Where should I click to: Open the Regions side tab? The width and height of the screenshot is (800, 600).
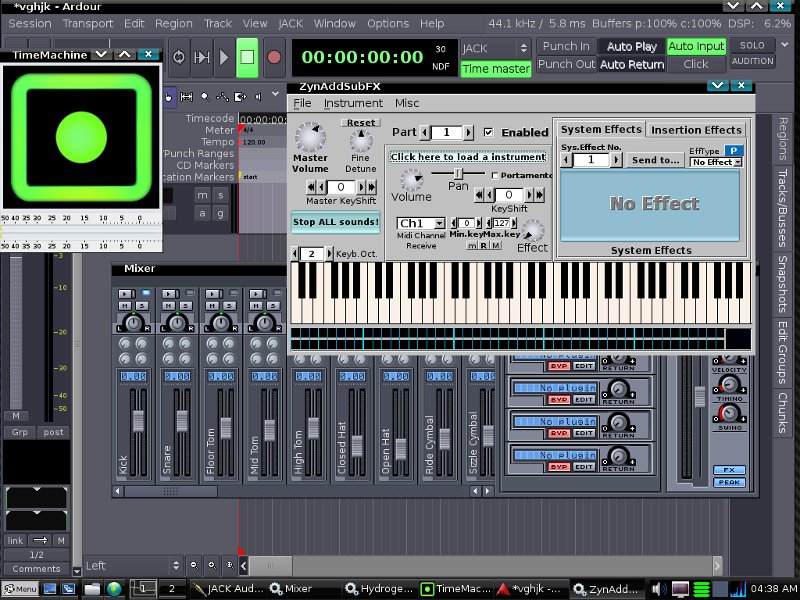click(782, 139)
